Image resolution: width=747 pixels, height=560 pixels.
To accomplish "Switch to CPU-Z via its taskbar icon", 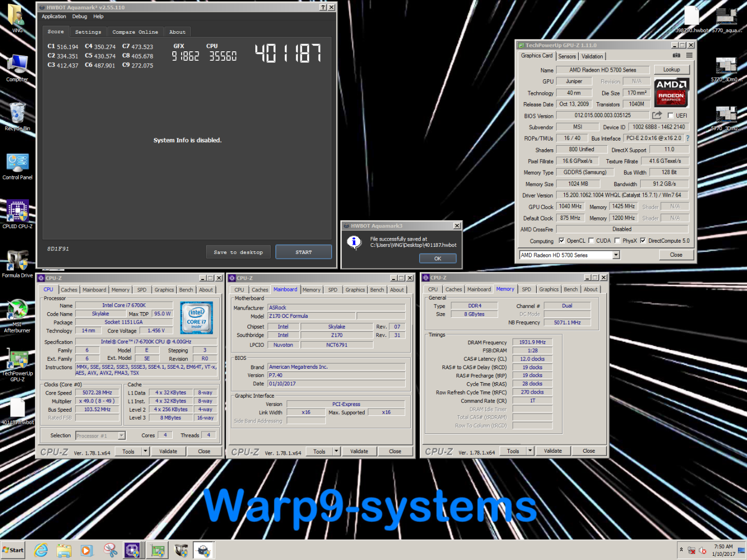I will 133,550.
